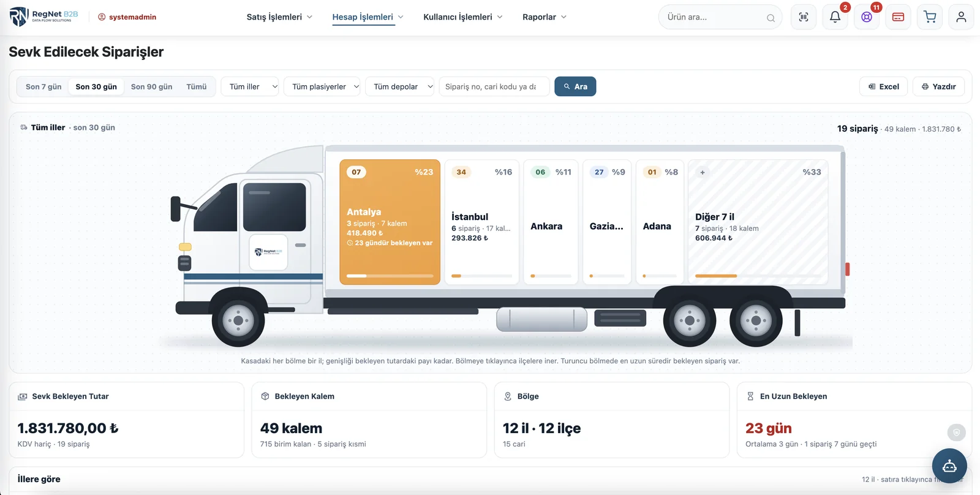
Task: Click the 23 gün longest wait value
Action: click(769, 428)
